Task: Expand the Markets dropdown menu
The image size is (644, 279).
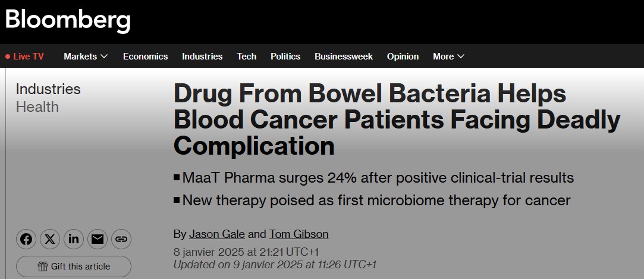Action: [86, 57]
